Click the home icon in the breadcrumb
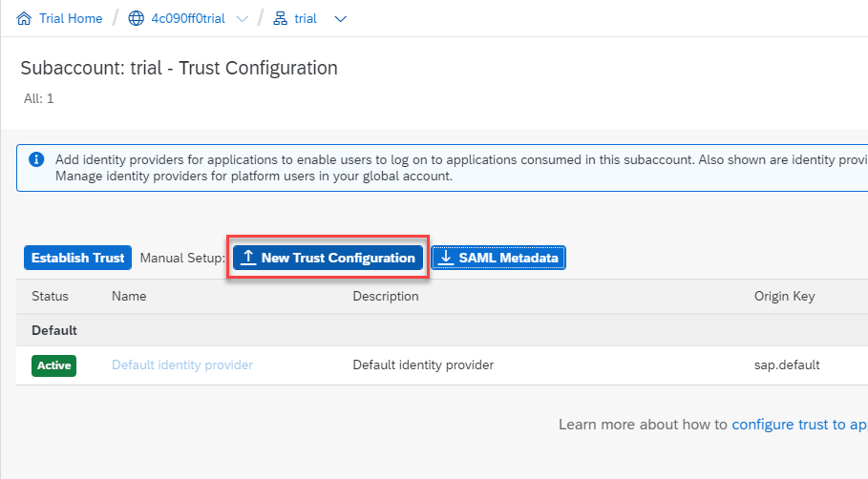Image resolution: width=868 pixels, height=479 pixels. (x=24, y=19)
